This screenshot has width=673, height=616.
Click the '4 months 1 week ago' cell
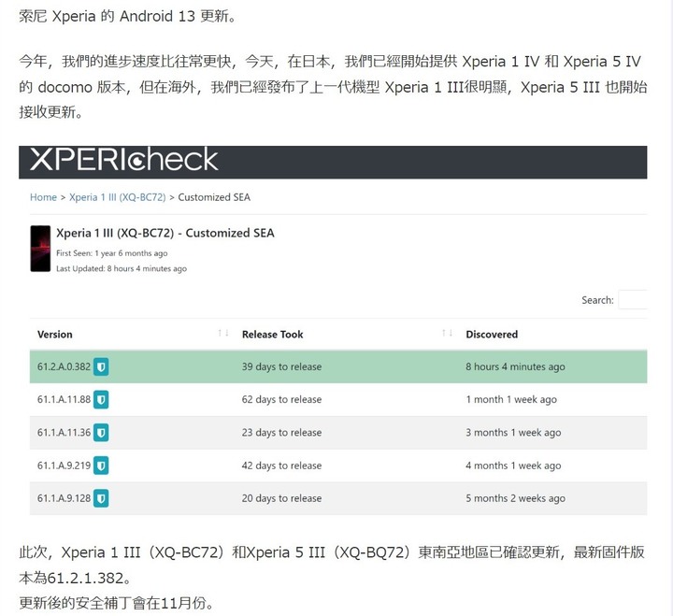click(513, 466)
